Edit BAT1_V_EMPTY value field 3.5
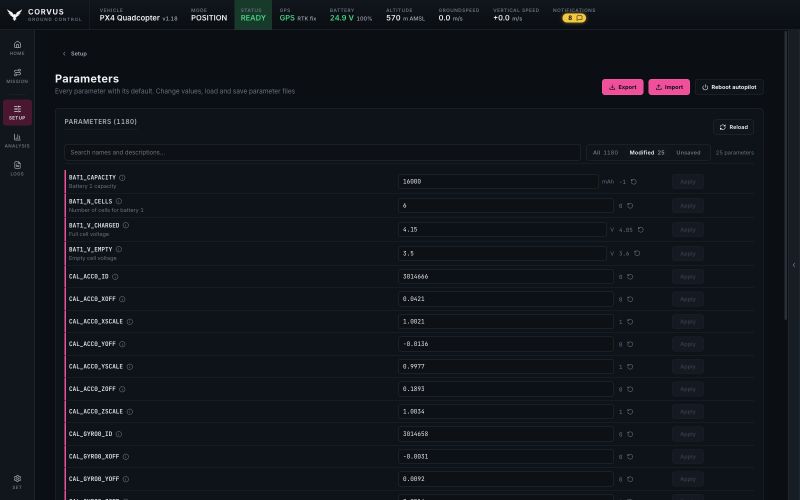800x500 pixels. pos(502,254)
